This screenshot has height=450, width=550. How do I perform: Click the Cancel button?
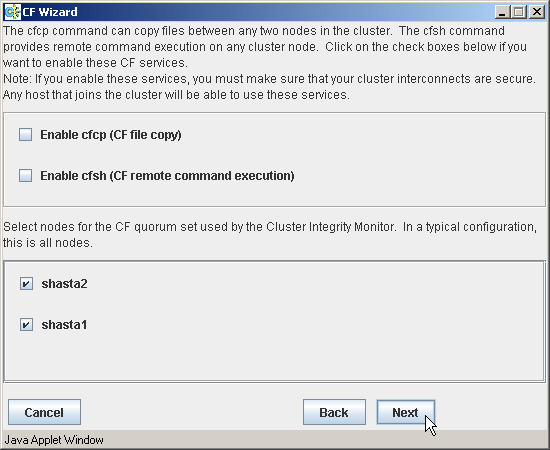tap(45, 412)
